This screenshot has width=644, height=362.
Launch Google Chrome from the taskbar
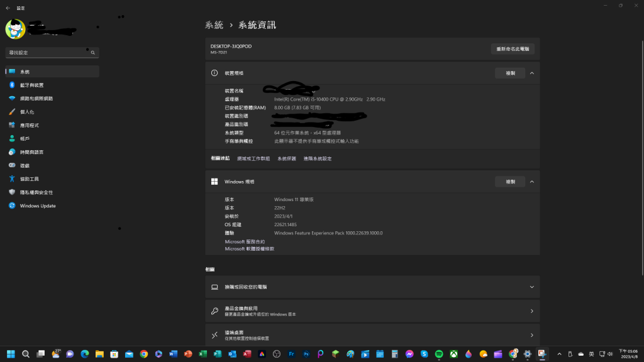tap(144, 354)
